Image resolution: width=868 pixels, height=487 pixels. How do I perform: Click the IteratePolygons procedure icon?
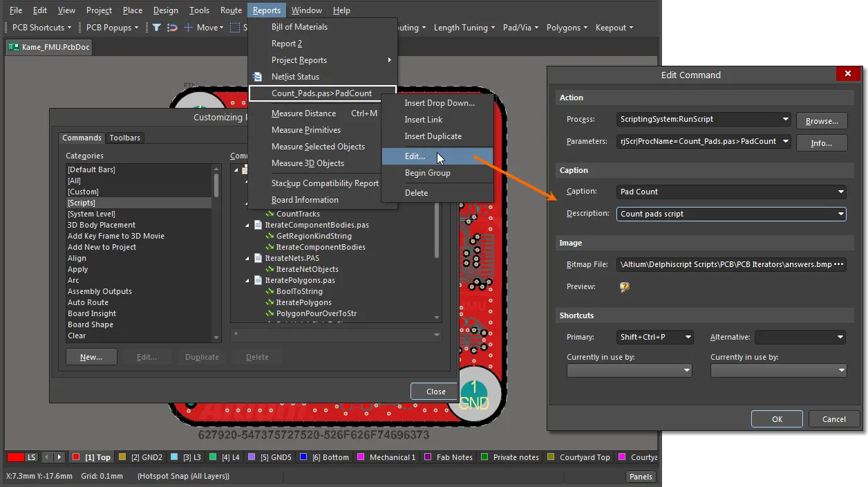270,302
